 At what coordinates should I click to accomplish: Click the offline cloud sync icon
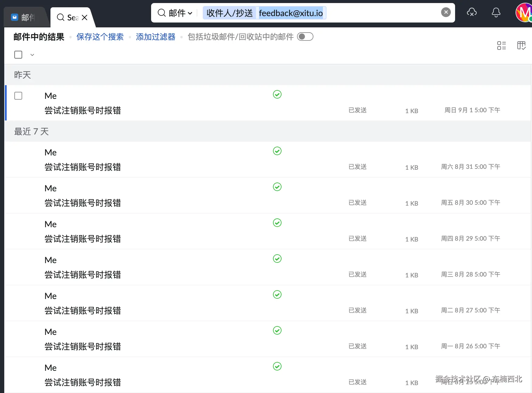click(472, 13)
